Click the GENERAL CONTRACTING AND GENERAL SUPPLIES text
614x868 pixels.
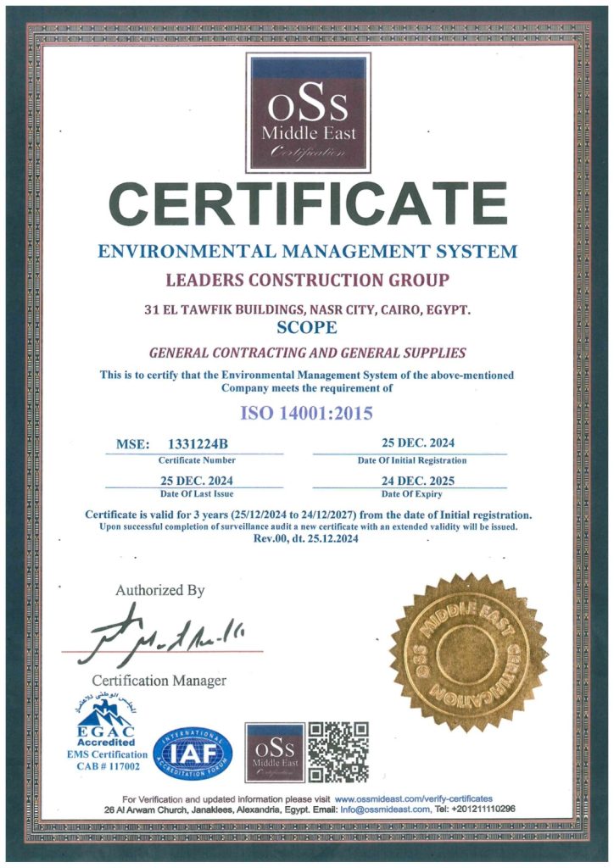[x=308, y=353]
